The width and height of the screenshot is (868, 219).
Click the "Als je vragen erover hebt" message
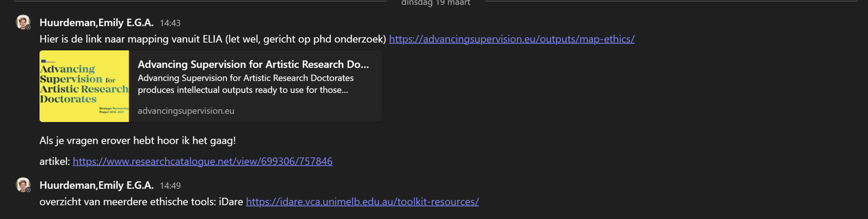click(137, 141)
